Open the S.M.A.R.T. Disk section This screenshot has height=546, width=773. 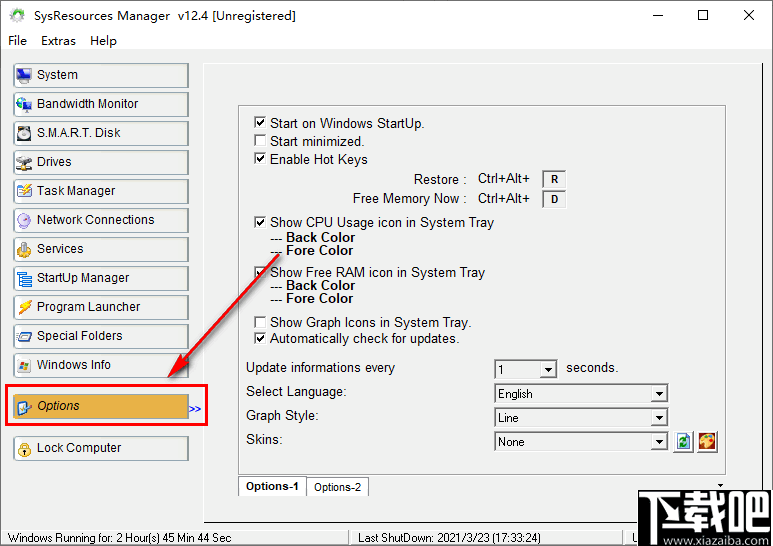point(101,133)
